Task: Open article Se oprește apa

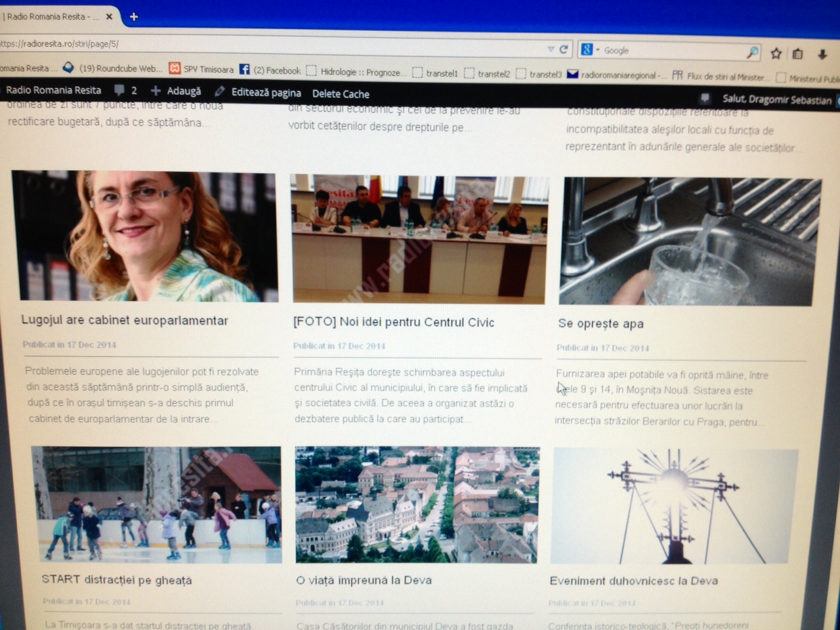Action: [x=600, y=324]
